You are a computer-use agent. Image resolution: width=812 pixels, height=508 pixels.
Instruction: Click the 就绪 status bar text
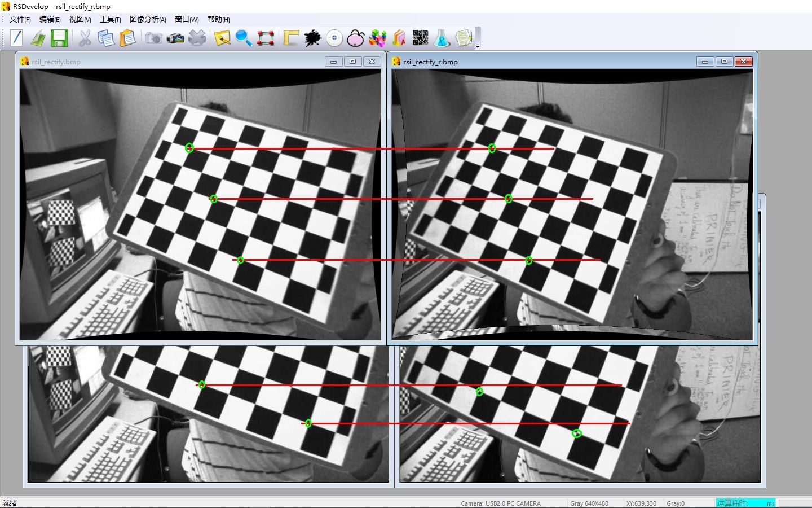[10, 503]
